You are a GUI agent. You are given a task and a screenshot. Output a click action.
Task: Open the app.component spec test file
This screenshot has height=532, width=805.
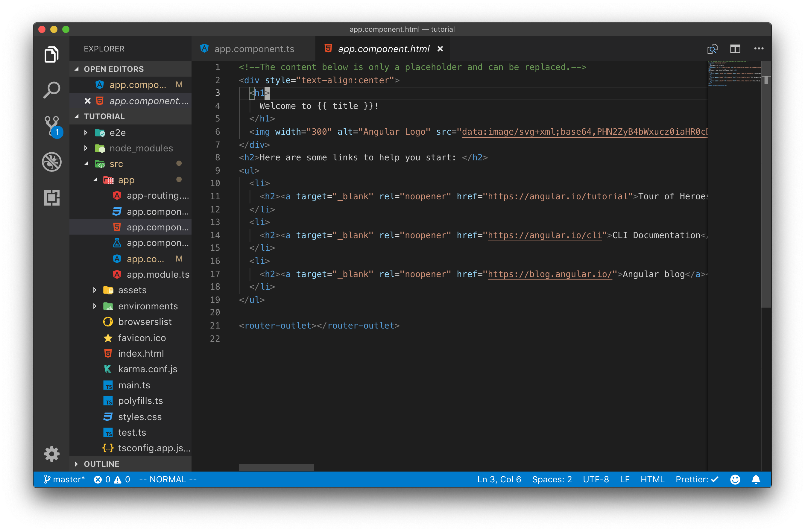(x=130, y=243)
